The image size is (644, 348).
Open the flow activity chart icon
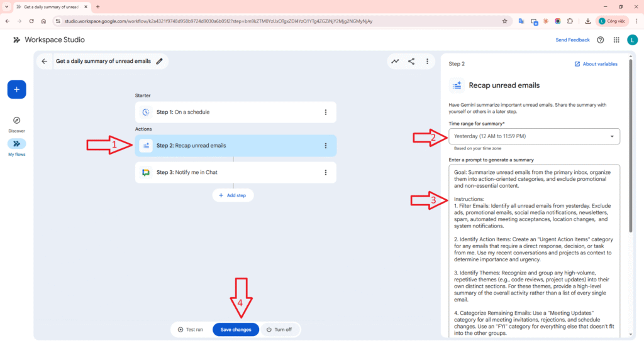point(395,61)
